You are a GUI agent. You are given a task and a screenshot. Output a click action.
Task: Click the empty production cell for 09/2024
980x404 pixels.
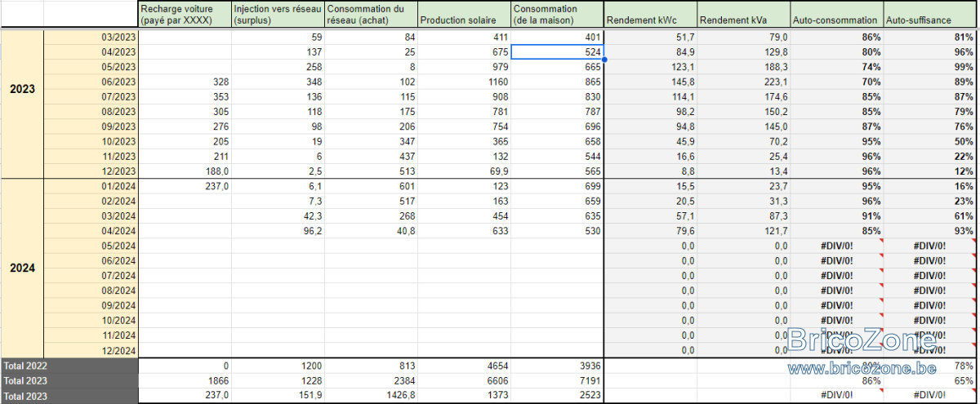coord(464,305)
